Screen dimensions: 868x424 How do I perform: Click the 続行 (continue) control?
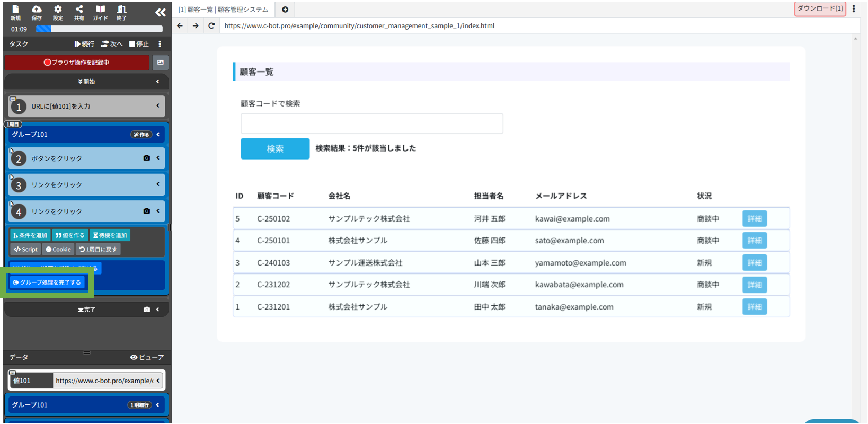[84, 44]
